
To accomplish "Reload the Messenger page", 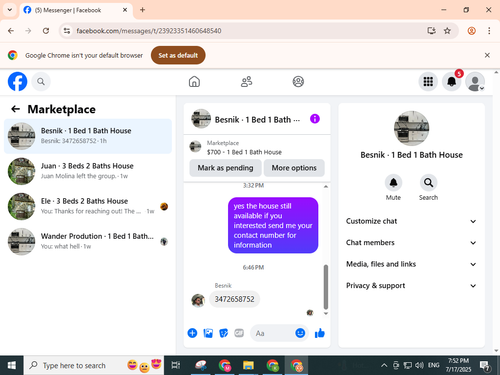I will click(x=46, y=31).
